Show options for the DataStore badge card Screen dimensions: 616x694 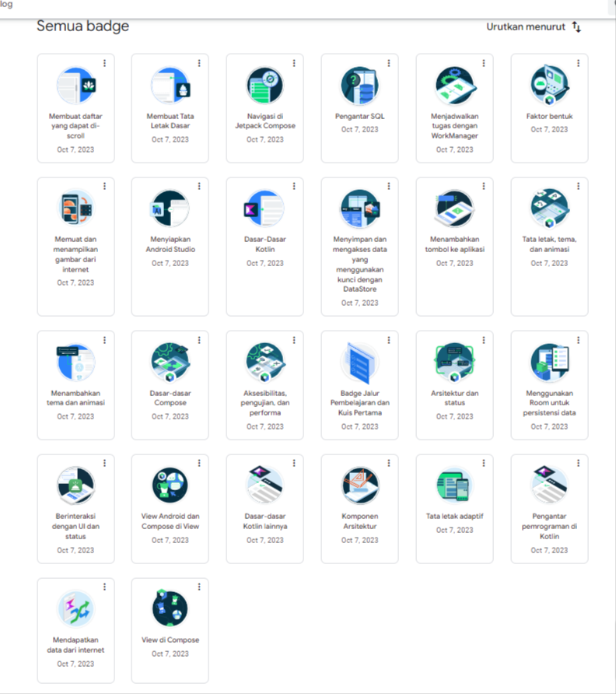(389, 186)
